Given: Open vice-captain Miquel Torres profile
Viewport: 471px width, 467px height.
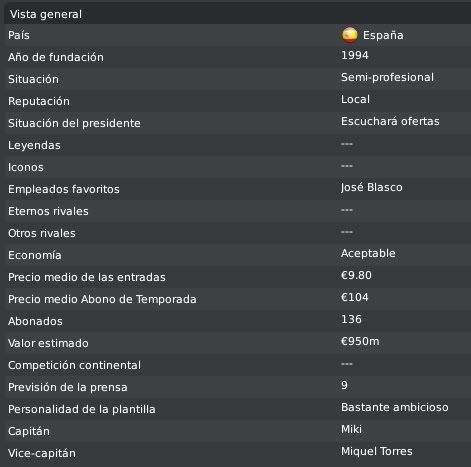Looking at the screenshot, I should [377, 451].
